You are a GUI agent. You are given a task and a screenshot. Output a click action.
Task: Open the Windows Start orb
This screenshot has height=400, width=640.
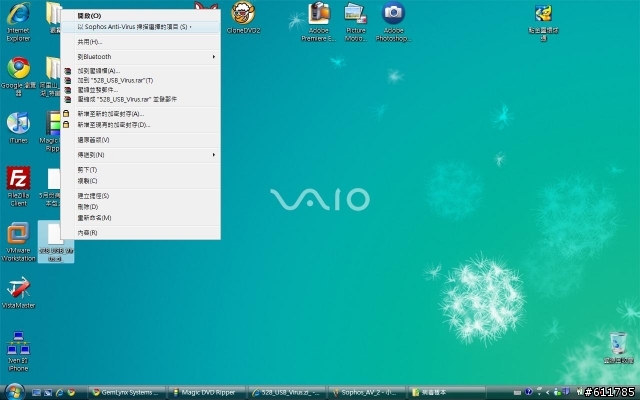point(14,392)
